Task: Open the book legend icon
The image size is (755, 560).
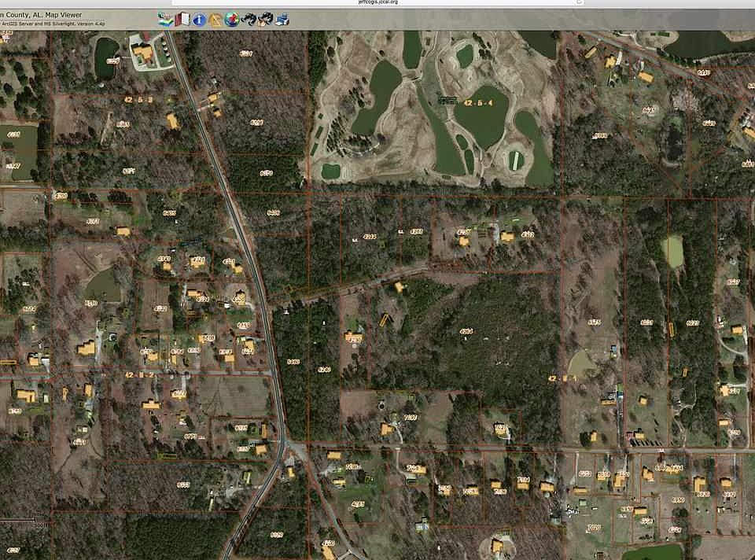Action: (182, 20)
